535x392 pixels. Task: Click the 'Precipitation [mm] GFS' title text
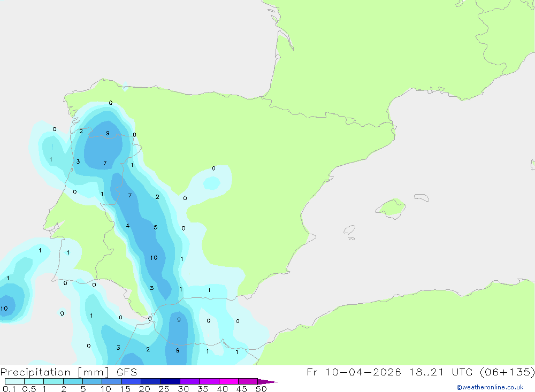(68, 372)
